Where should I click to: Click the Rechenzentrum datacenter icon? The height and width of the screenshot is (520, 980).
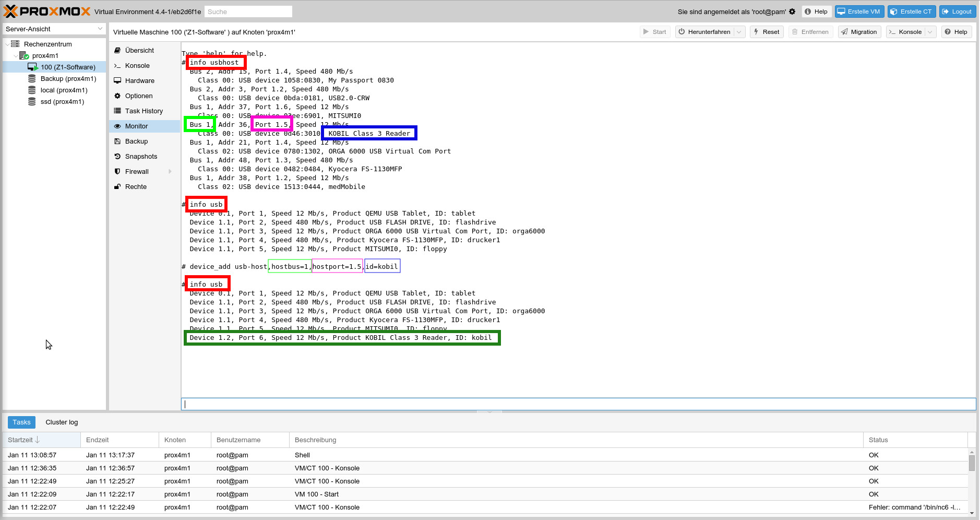click(x=15, y=44)
